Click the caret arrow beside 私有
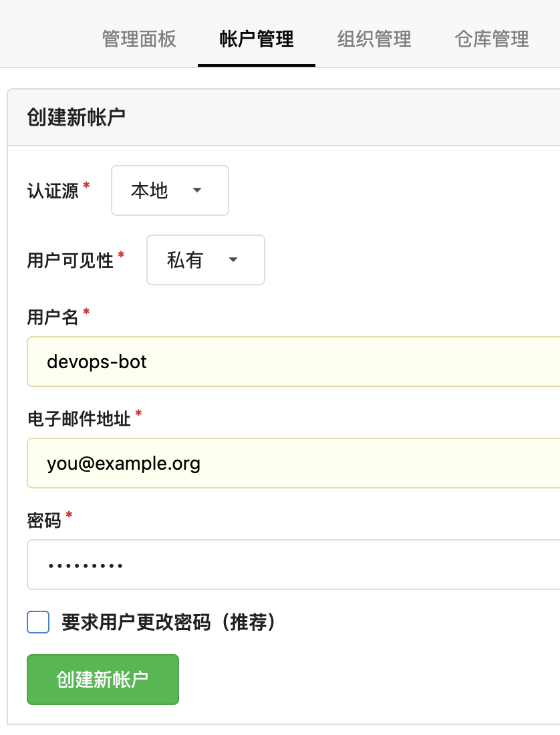This screenshot has width=560, height=735. tap(233, 260)
